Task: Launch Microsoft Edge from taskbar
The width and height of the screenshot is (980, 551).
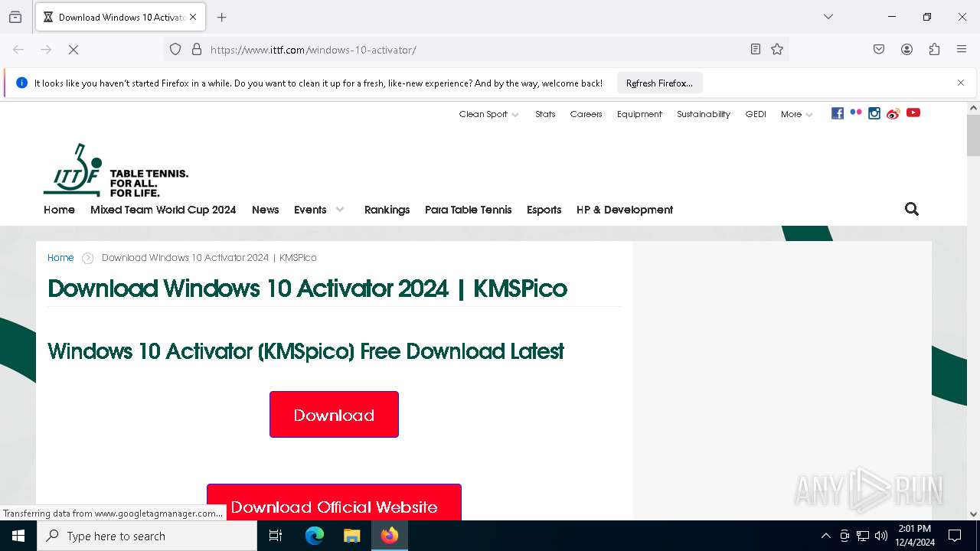Action: (315, 536)
